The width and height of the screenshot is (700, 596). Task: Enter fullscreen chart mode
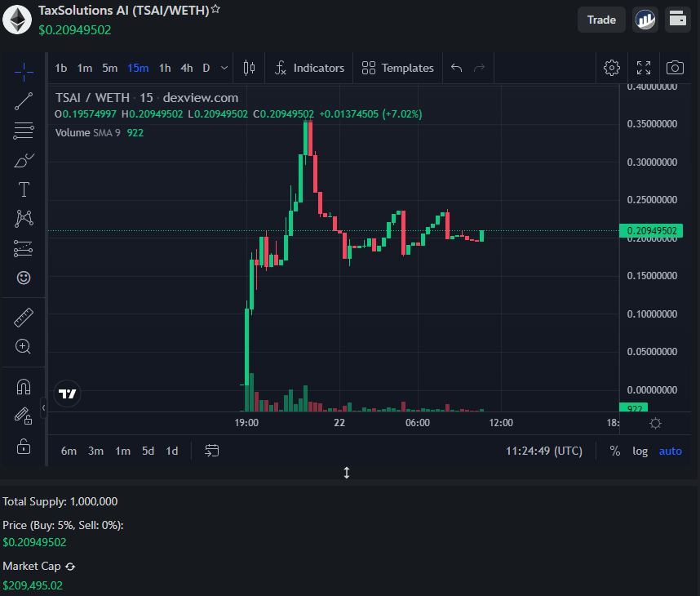(x=644, y=68)
